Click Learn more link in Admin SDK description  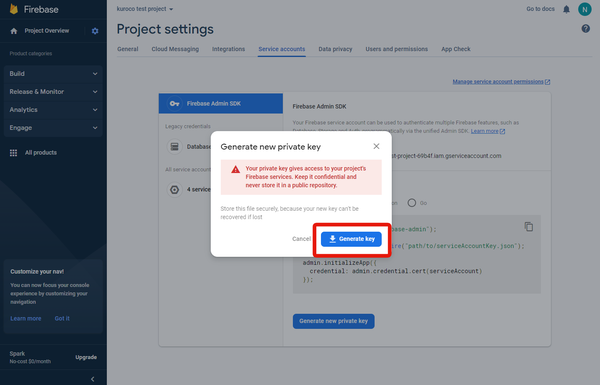coord(488,131)
